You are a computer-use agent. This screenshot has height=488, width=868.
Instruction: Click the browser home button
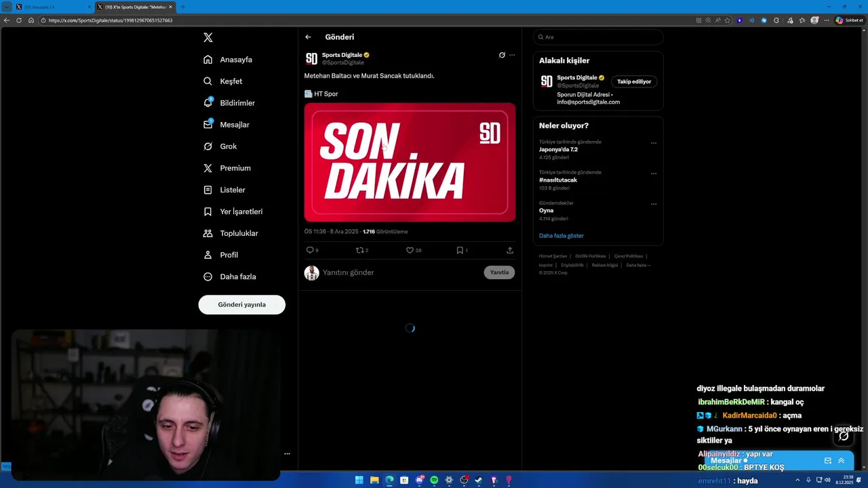pos(31,20)
